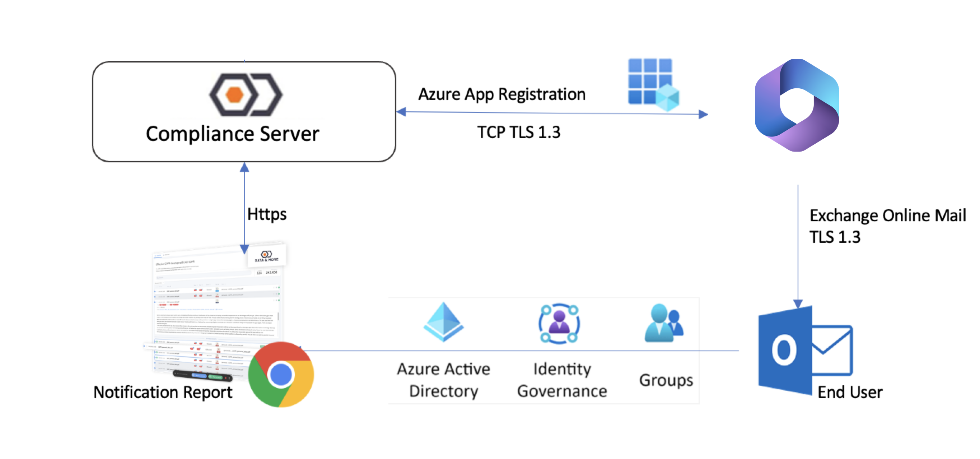The image size is (980, 459).
Task: Click the Identity Governance caption
Action: tap(562, 380)
